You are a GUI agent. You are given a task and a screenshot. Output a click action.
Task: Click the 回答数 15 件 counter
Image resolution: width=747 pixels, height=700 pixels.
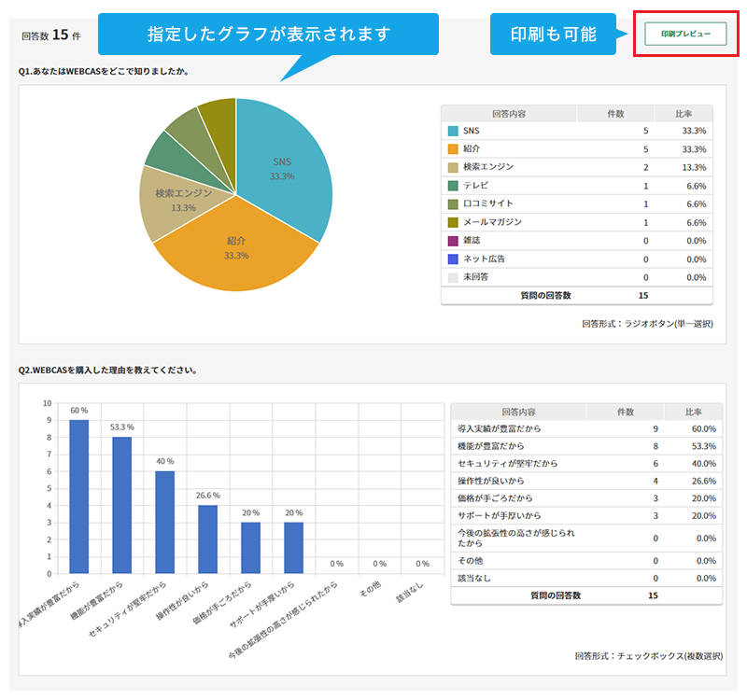click(x=51, y=35)
